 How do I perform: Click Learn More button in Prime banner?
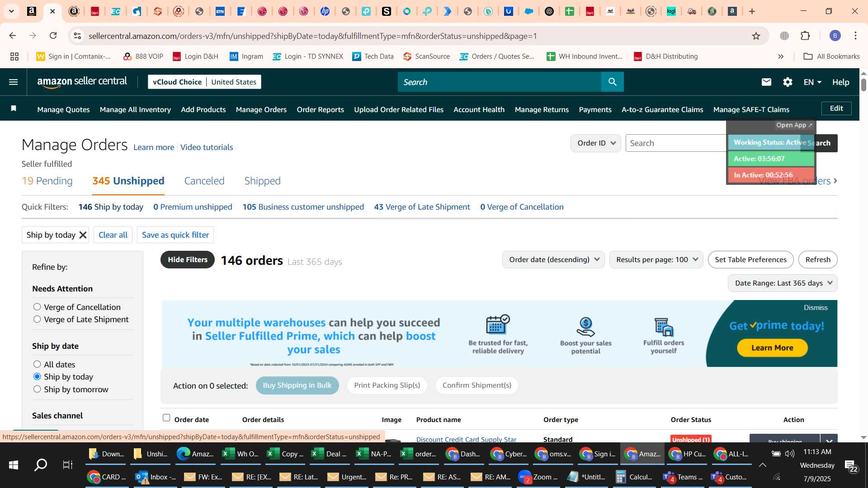point(772,348)
